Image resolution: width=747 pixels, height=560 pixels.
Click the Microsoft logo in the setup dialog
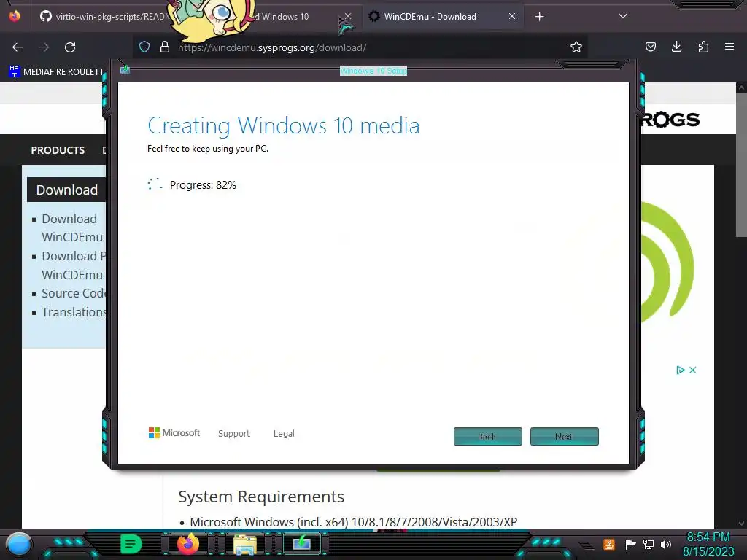[174, 433]
